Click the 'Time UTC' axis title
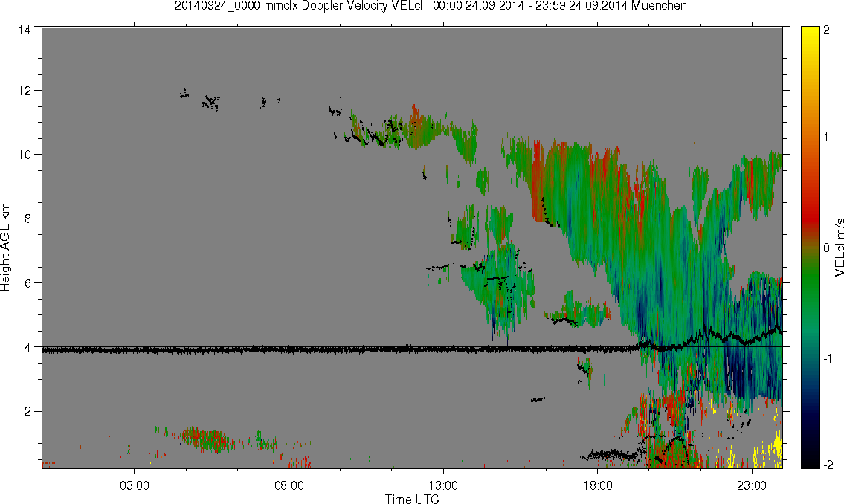The image size is (844, 504). coord(412,499)
